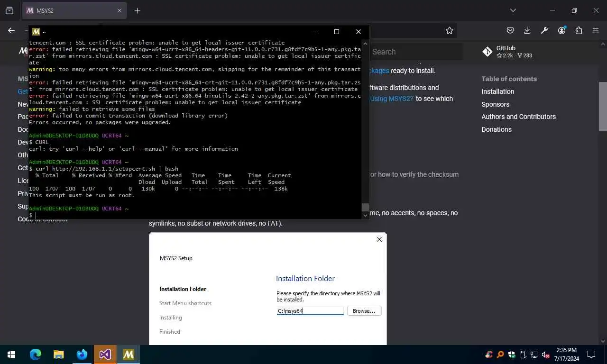Close the MSYS2 browser tab
The image size is (607, 364).
pos(120,10)
